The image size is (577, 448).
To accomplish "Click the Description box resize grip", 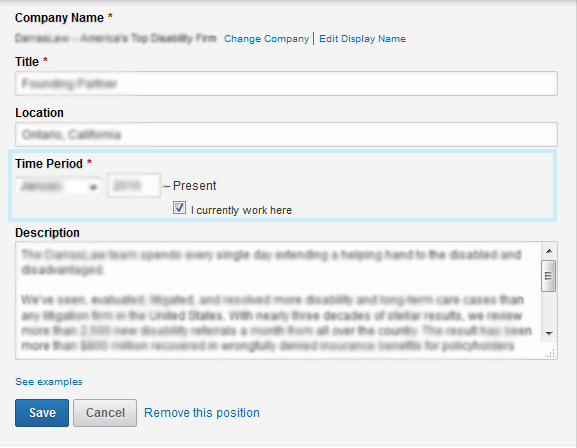I will coord(551,354).
